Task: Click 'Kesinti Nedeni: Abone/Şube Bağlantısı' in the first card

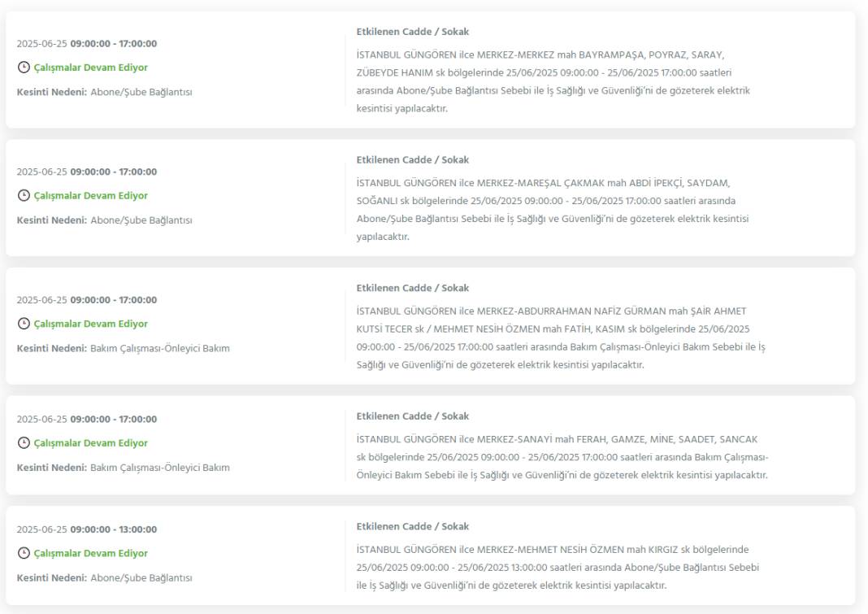Action: click(x=105, y=92)
